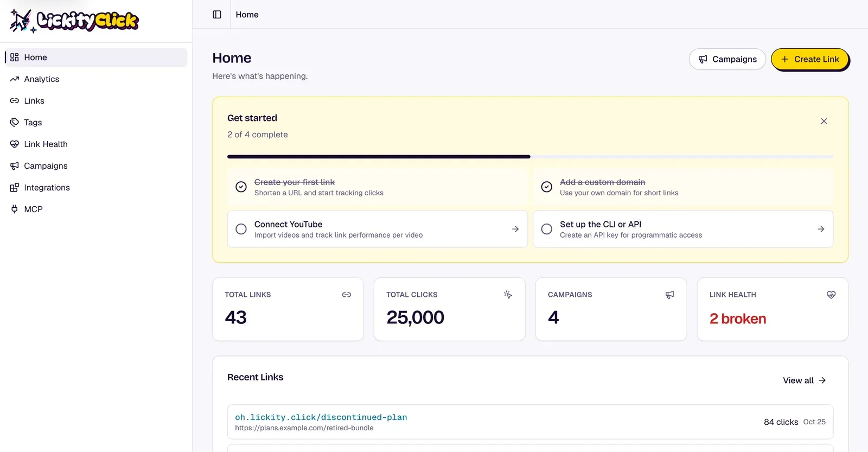The image size is (868, 452).
Task: Open the Connect YouTube arrow
Action: click(x=515, y=229)
